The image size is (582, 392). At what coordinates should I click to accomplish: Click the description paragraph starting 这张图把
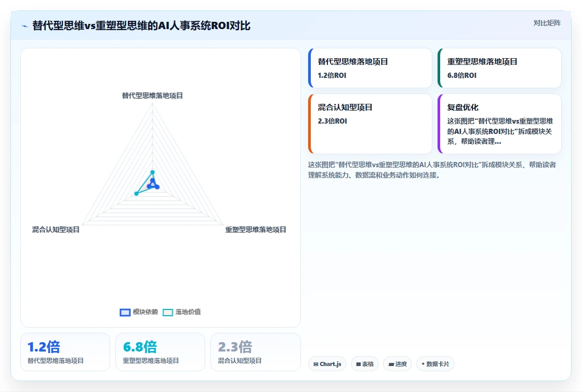coord(432,170)
